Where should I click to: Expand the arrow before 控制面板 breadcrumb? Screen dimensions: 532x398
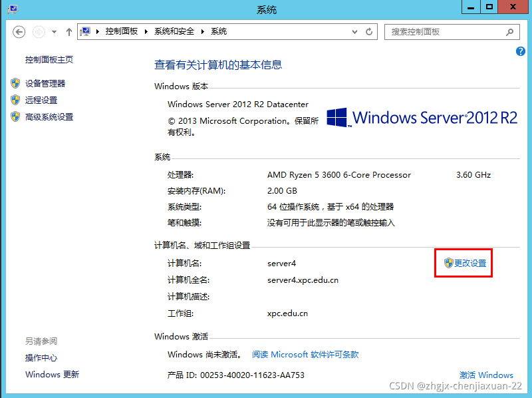pyautogui.click(x=98, y=31)
